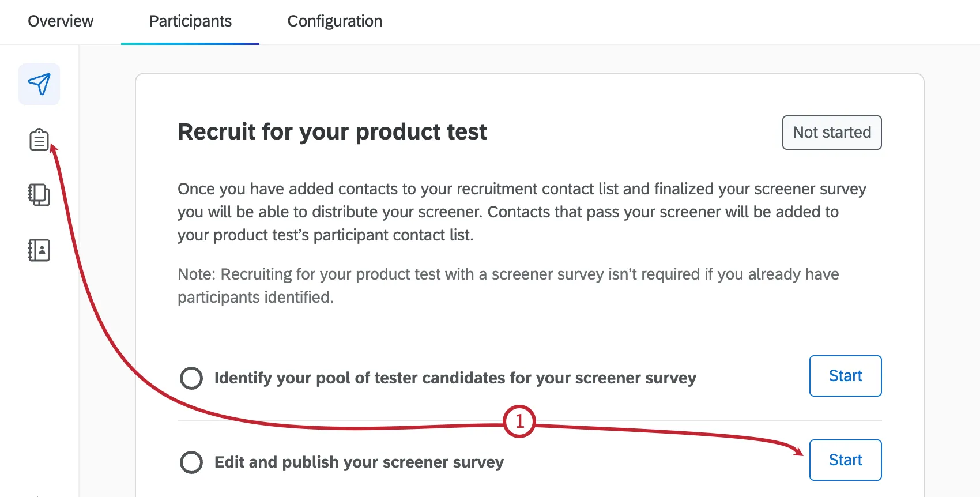Screen dimensions: 980x497
Task: Click the bottom sidebar contact card icon
Action: click(x=39, y=250)
